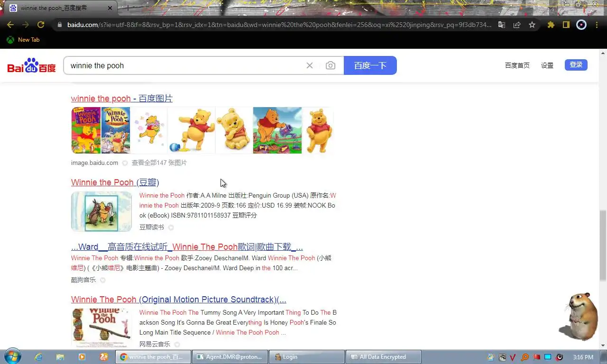Screen dimensions: 607x364
Task: Open the soundtrack album cover thumbnail
Action: (101, 328)
